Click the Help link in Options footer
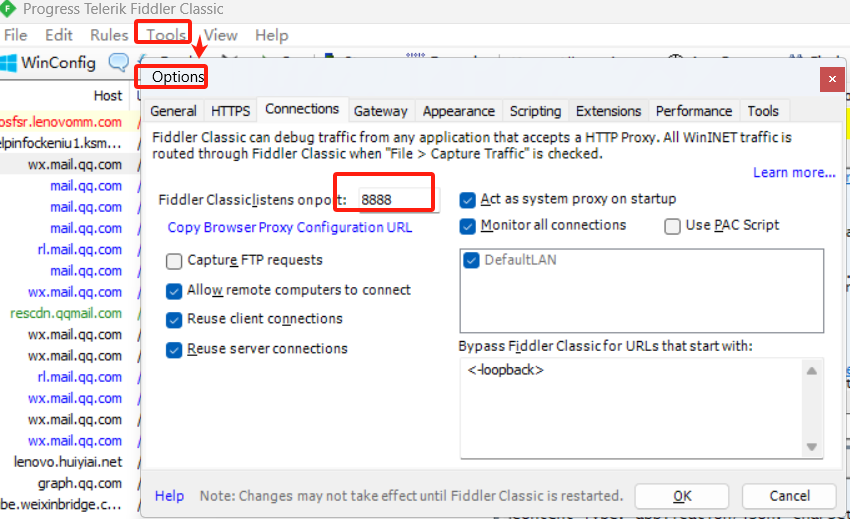The image size is (850, 519). 169,496
